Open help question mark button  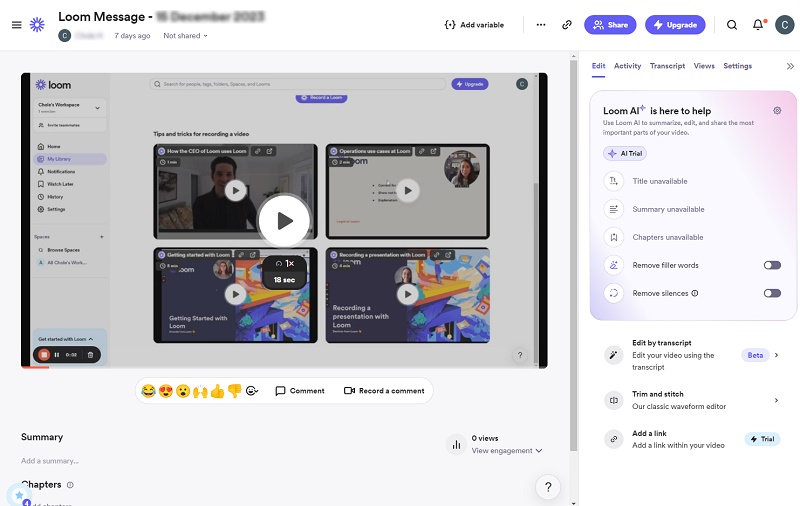click(x=548, y=487)
